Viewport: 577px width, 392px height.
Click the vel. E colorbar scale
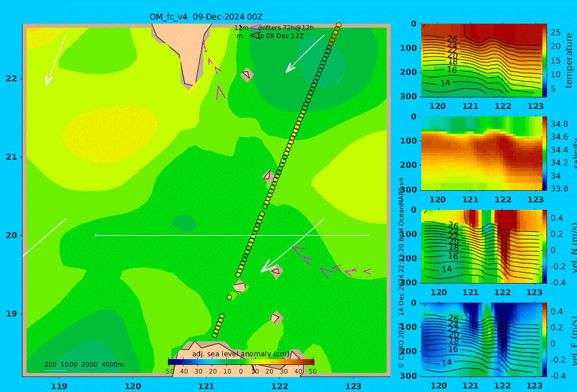click(545, 340)
